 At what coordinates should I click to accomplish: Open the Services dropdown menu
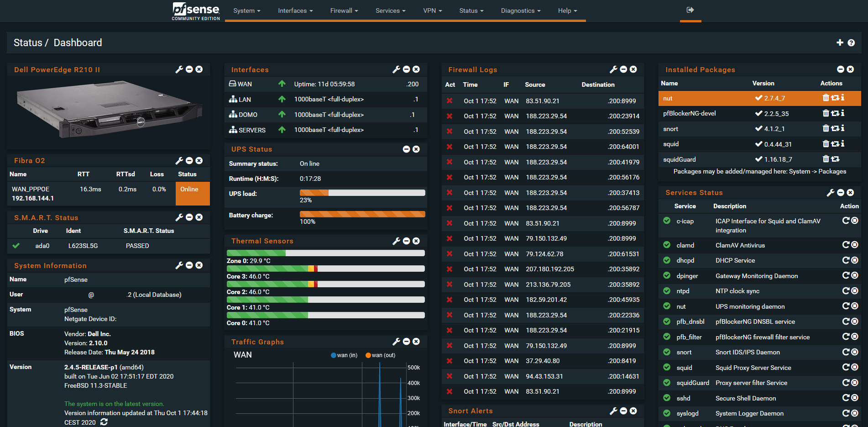click(390, 10)
